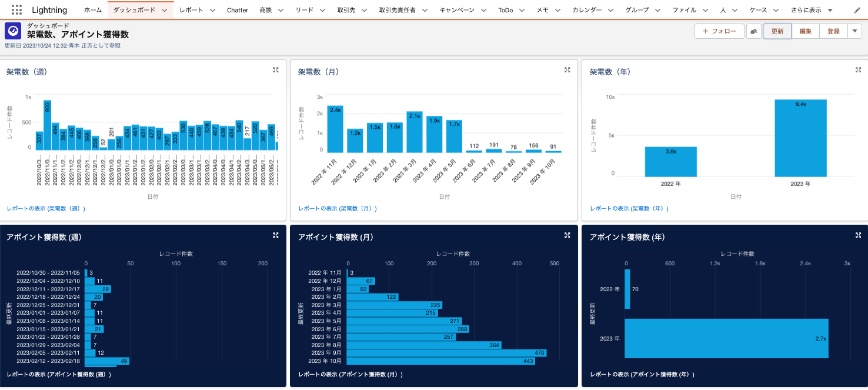The height and width of the screenshot is (390, 868).
Task: Click the 2022 年 bar showing 3.6к
Action: click(x=671, y=162)
